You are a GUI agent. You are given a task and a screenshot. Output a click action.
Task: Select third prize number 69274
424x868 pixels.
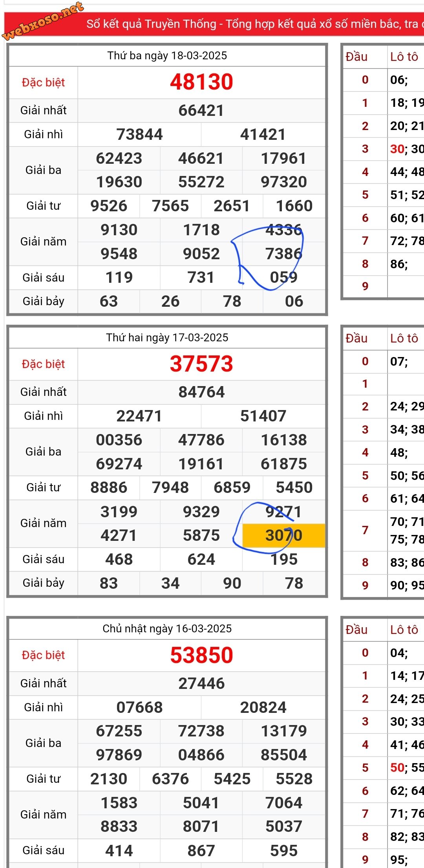click(x=119, y=464)
